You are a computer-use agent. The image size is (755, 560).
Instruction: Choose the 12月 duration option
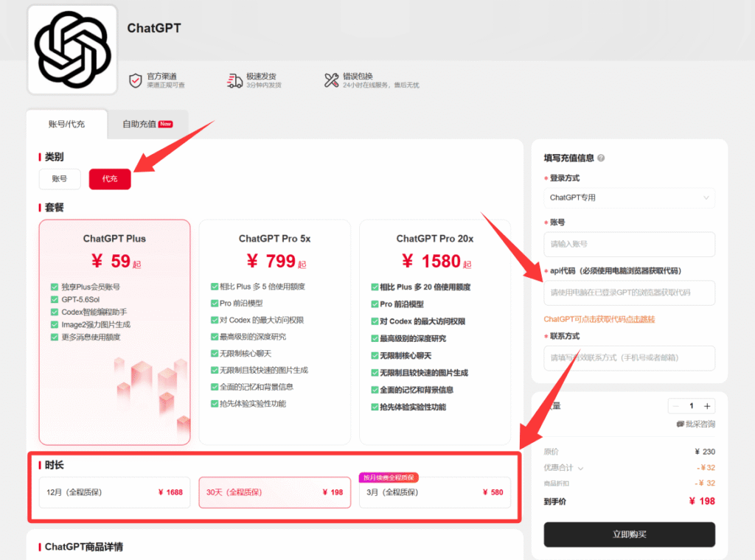[x=114, y=492]
